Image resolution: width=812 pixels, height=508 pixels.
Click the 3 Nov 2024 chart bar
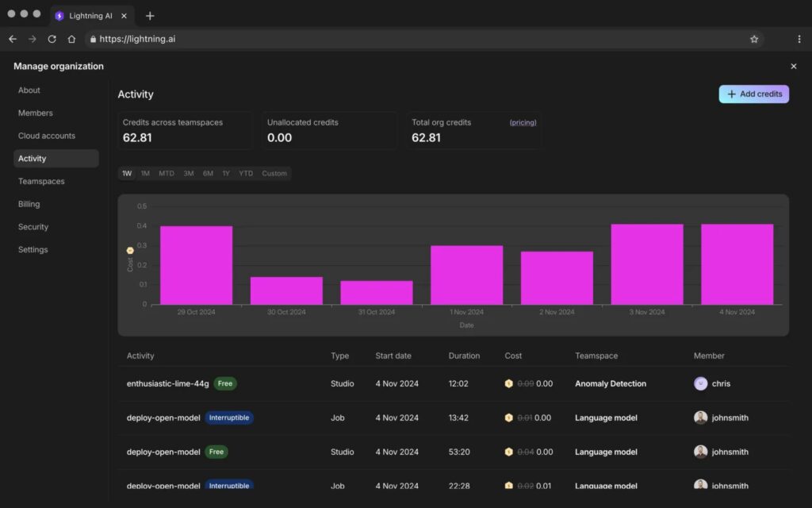coord(646,264)
